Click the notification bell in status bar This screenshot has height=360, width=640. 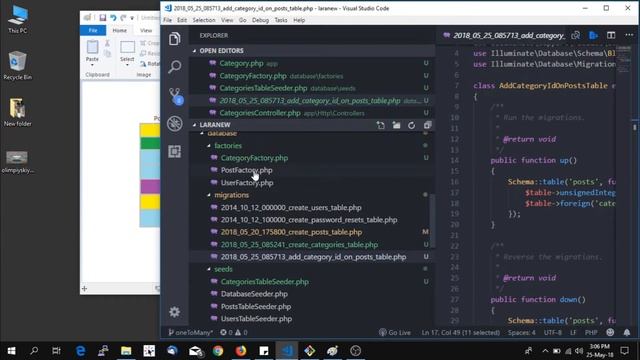627,332
